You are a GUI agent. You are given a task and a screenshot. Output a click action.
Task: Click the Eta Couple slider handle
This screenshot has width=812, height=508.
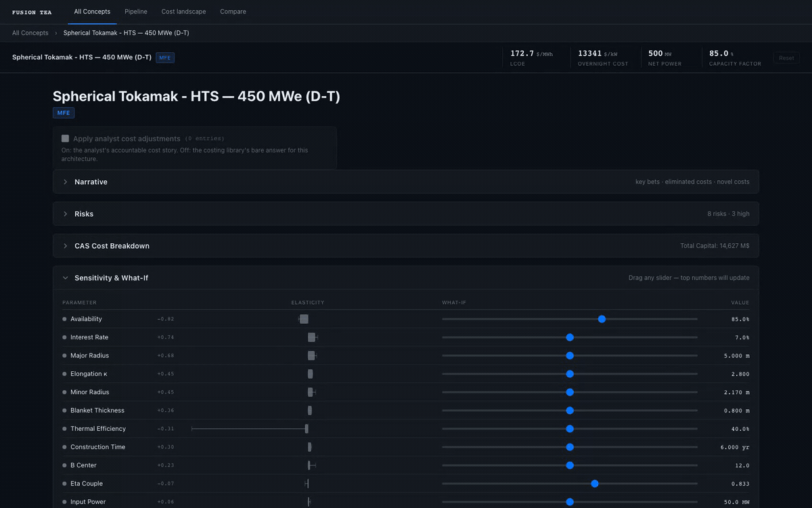click(x=595, y=484)
